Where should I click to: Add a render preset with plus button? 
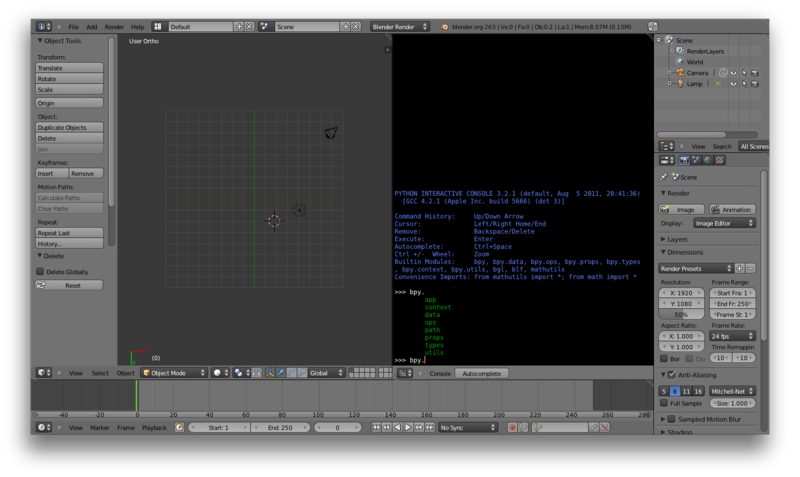point(739,268)
